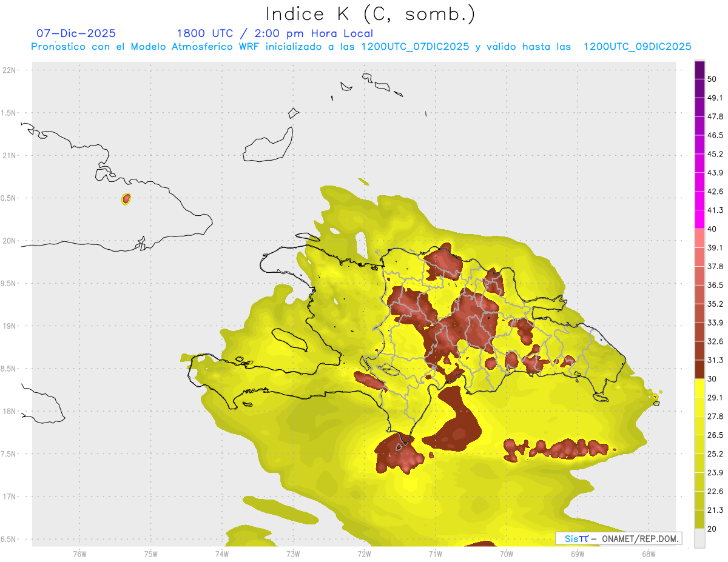Click the legend value "30"
Screen dimensions: 728x562
[x=712, y=379]
